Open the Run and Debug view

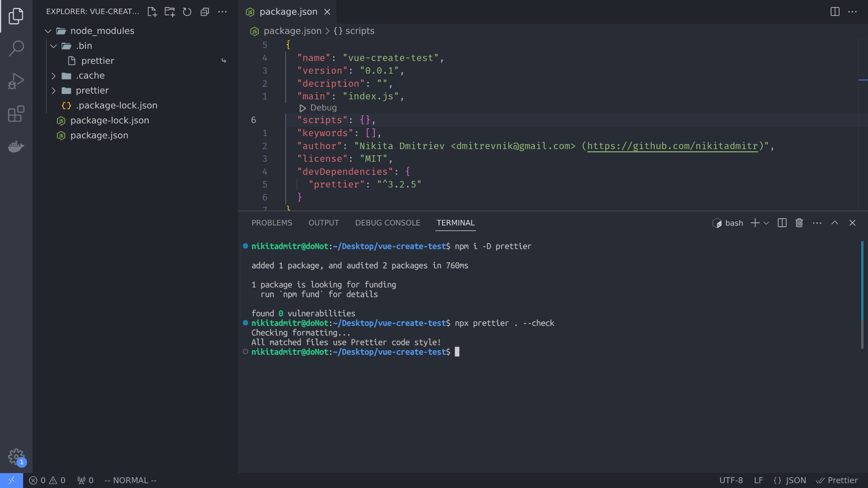pos(16,81)
